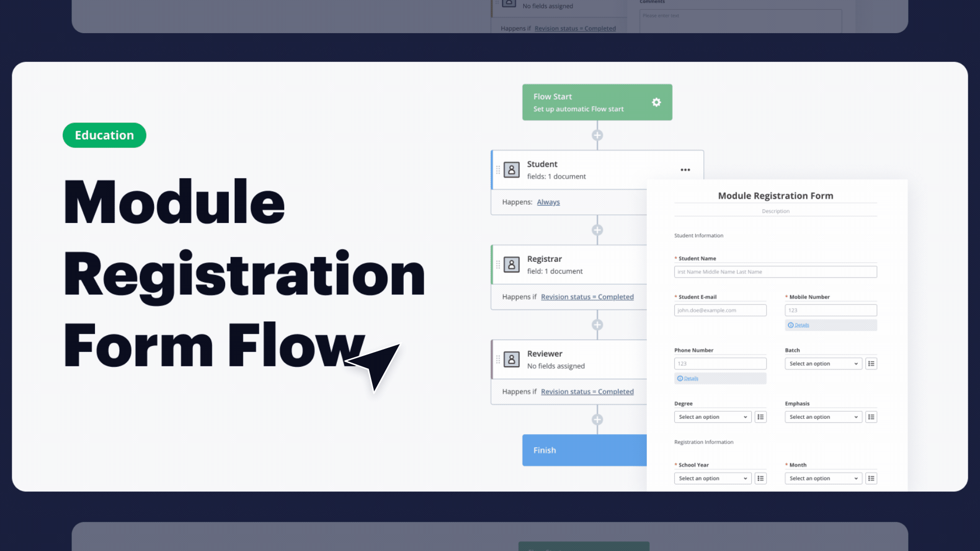This screenshot has height=551, width=980.
Task: Click Always condition link on Student step
Action: (x=548, y=202)
